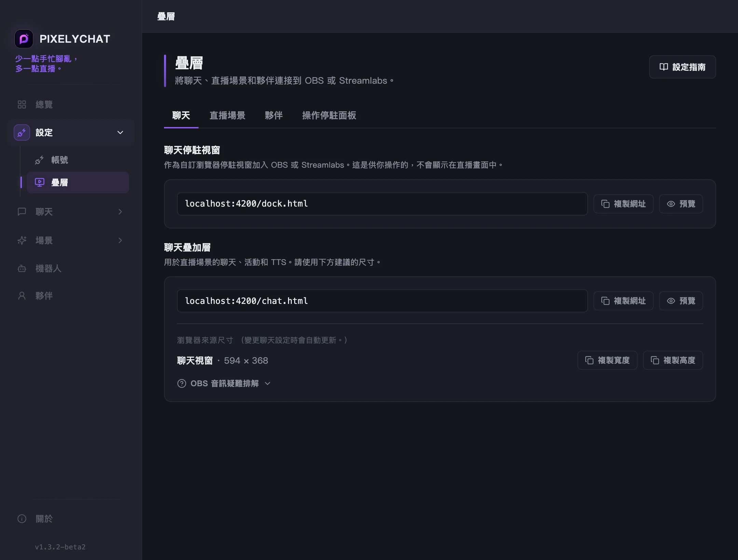This screenshot has height=560, width=738.
Task: Click the v1.3.2-beta2 version label
Action: pyautogui.click(x=60, y=547)
